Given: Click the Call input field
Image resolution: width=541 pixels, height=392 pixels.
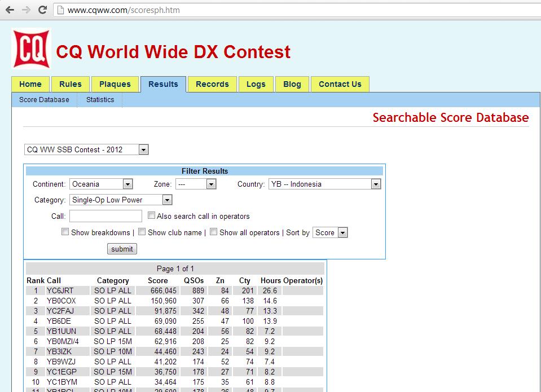Looking at the screenshot, I should click(x=105, y=216).
